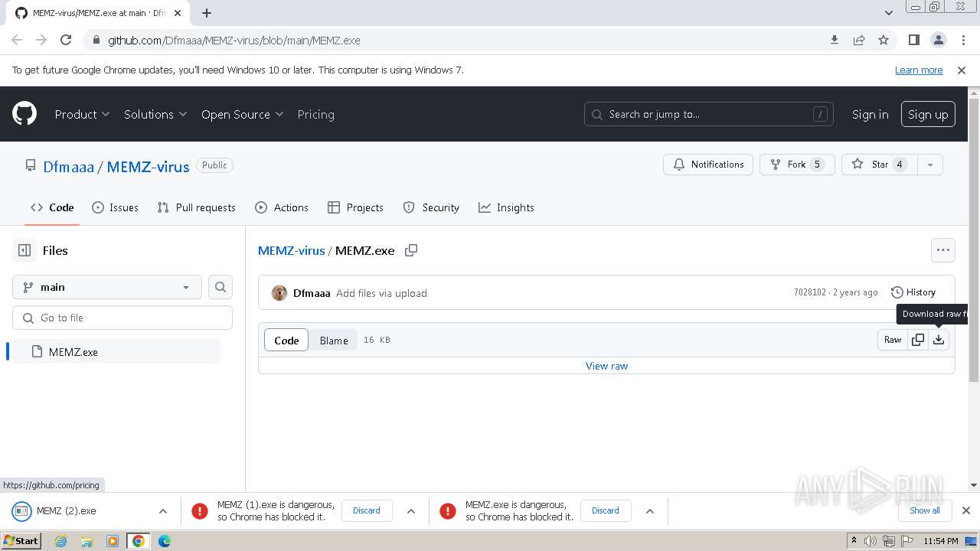The width and height of the screenshot is (980, 551).
Task: Select MEMZ.exe in the file tree
Action: 116,352
